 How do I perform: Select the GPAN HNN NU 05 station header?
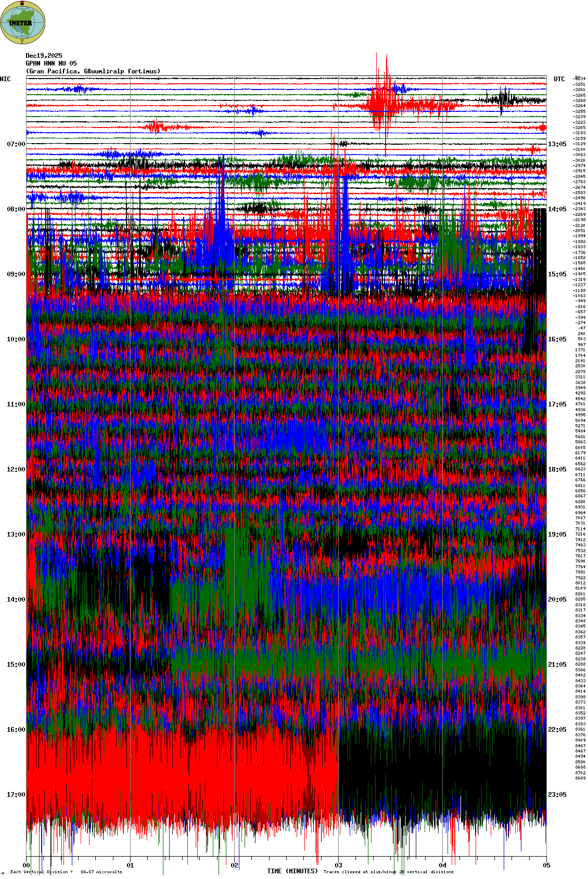tap(51, 63)
